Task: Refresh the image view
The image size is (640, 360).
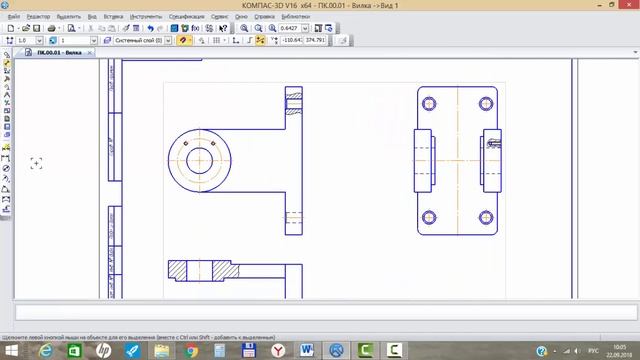Action: (329, 28)
